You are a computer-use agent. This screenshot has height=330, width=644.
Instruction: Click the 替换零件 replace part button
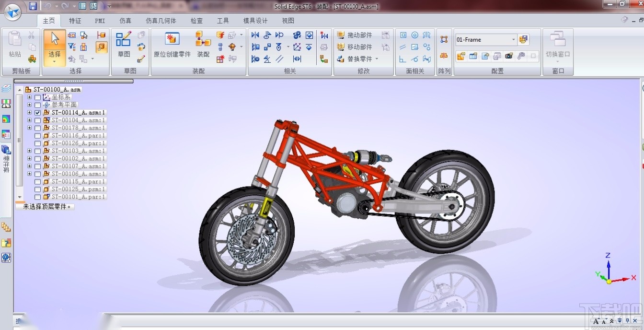[355, 59]
